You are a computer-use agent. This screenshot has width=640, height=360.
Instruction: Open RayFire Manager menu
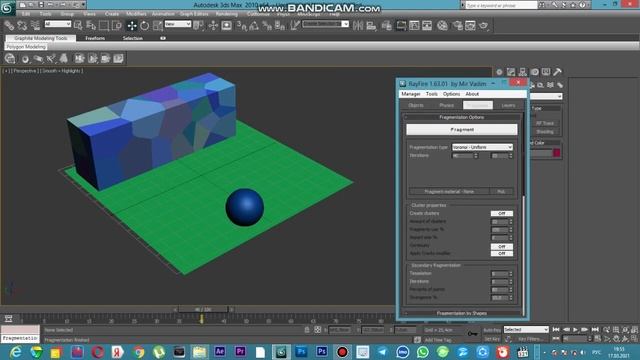coord(411,94)
